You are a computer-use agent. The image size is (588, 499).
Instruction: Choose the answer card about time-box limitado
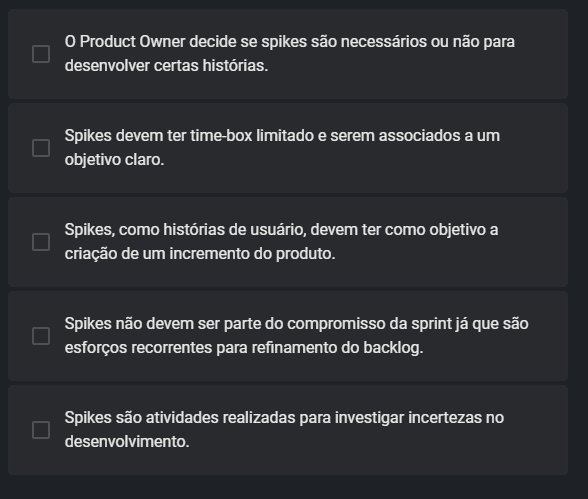(x=288, y=148)
